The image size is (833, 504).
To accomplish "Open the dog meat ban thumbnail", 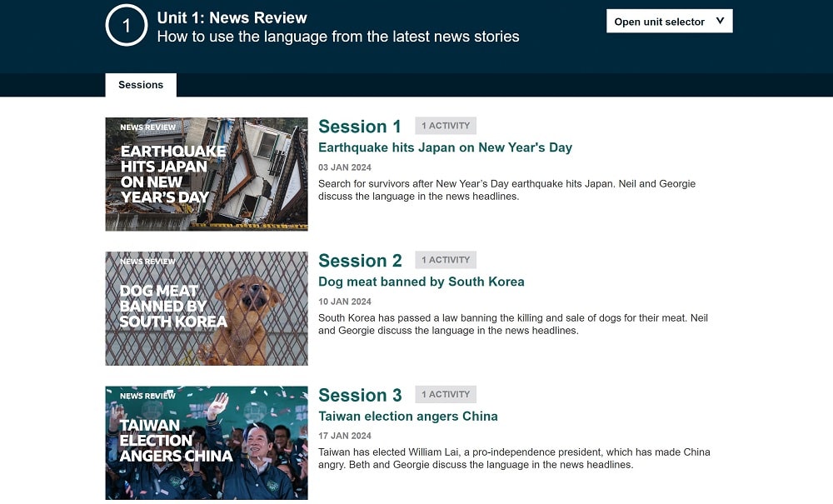I will click(207, 308).
